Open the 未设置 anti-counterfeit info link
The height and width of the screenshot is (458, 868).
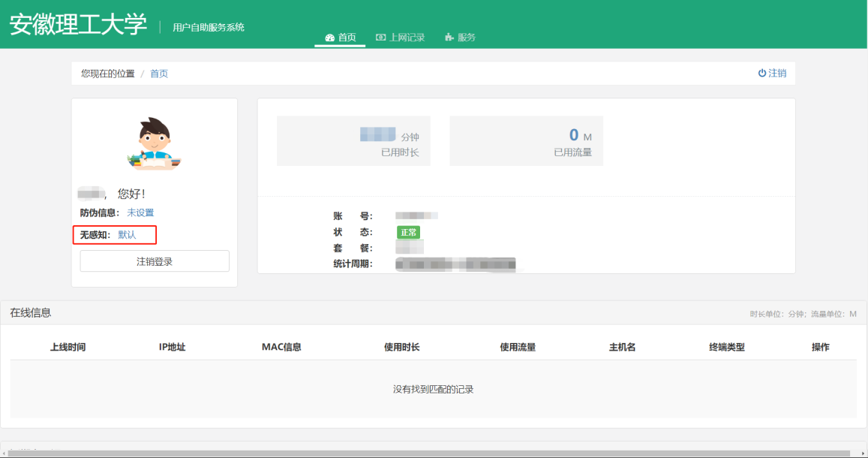pyautogui.click(x=140, y=213)
